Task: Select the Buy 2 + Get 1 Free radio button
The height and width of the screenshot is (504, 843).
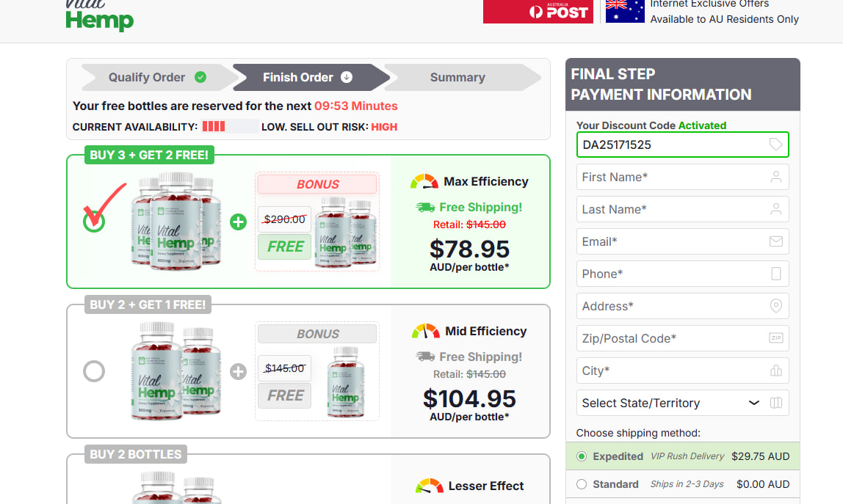Action: tap(94, 371)
